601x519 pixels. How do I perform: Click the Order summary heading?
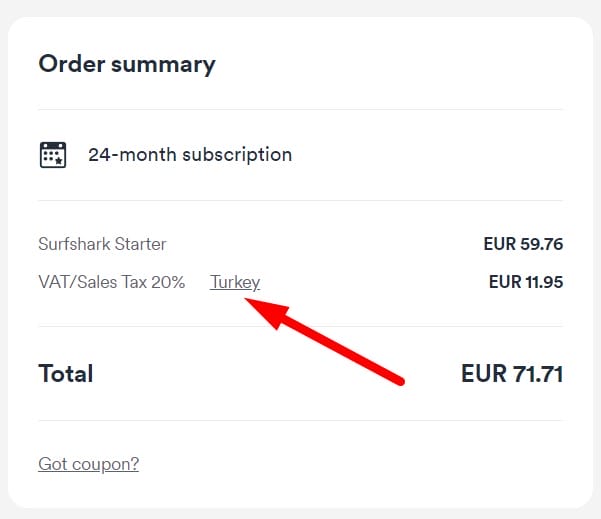[x=126, y=65]
